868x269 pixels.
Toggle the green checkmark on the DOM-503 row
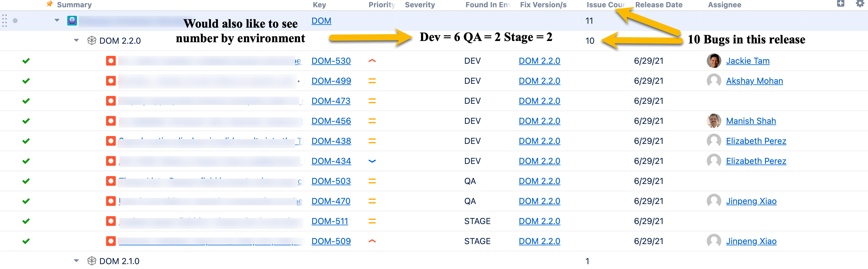(26, 181)
